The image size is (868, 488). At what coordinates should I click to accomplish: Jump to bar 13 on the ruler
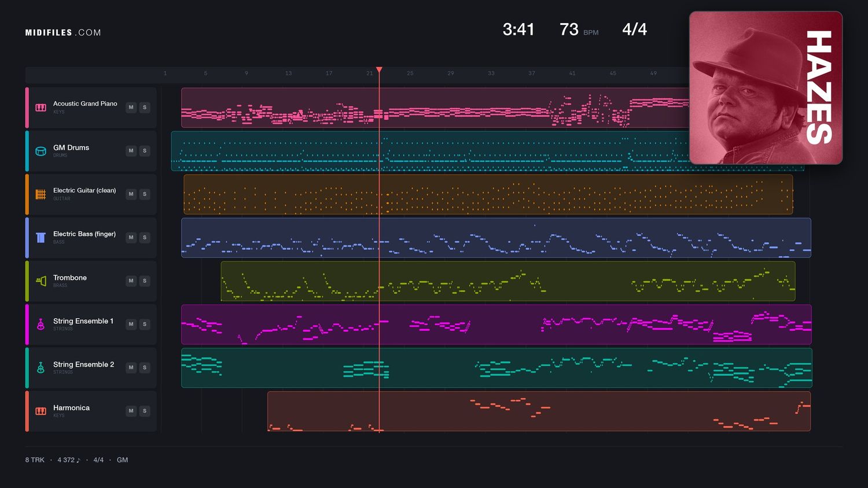[x=288, y=73]
